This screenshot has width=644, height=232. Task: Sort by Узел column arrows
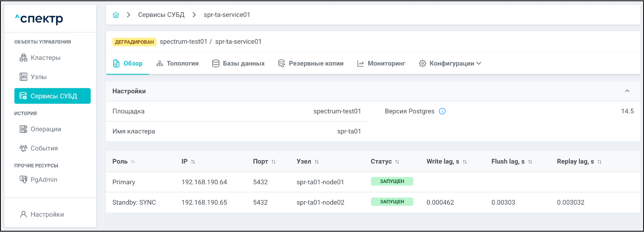point(317,162)
